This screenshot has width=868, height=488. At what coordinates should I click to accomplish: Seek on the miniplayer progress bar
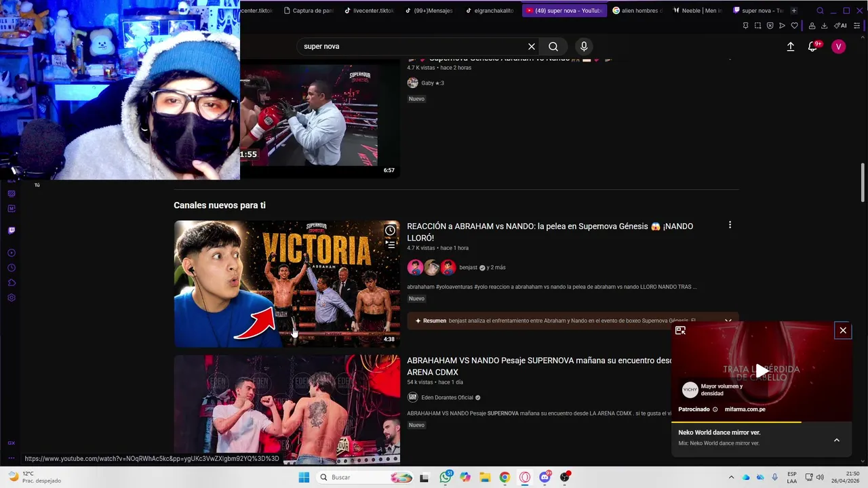click(x=762, y=422)
